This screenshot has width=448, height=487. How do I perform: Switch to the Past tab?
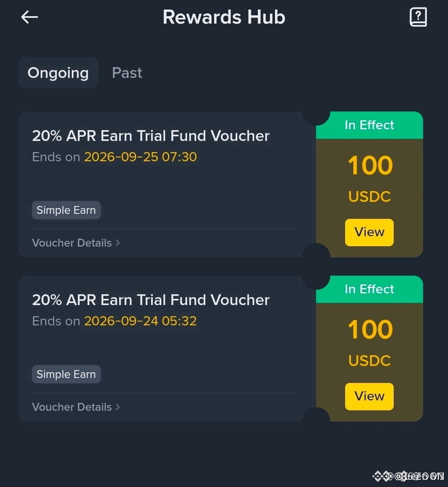tap(127, 73)
